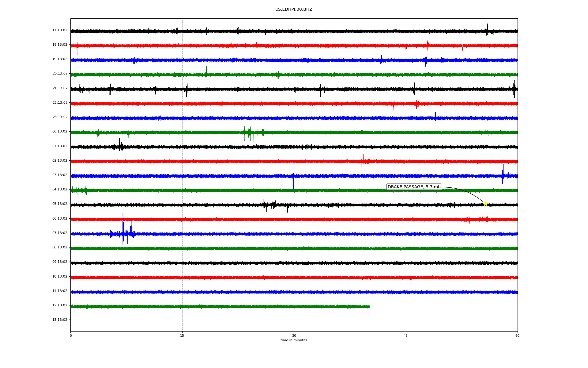Click the DRAKE PASSAGE, 5.7 mb annotation label
The image size is (588, 368).
click(414, 187)
